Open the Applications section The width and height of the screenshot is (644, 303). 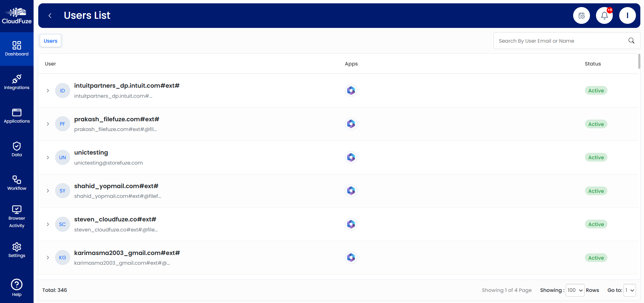[16, 116]
